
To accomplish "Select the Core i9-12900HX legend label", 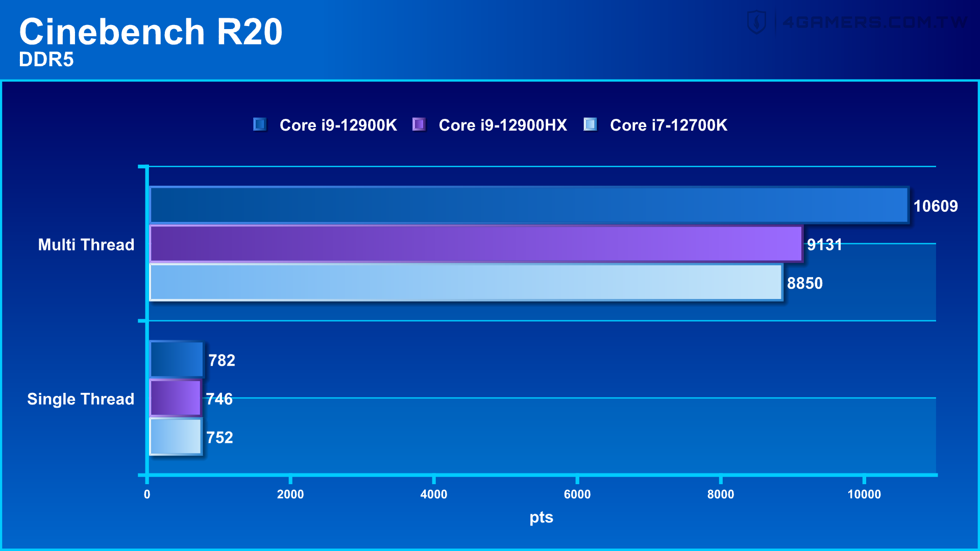I will point(503,125).
